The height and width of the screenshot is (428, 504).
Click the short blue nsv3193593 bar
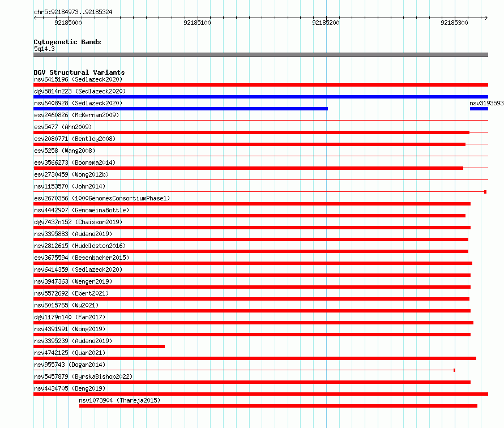click(479, 109)
